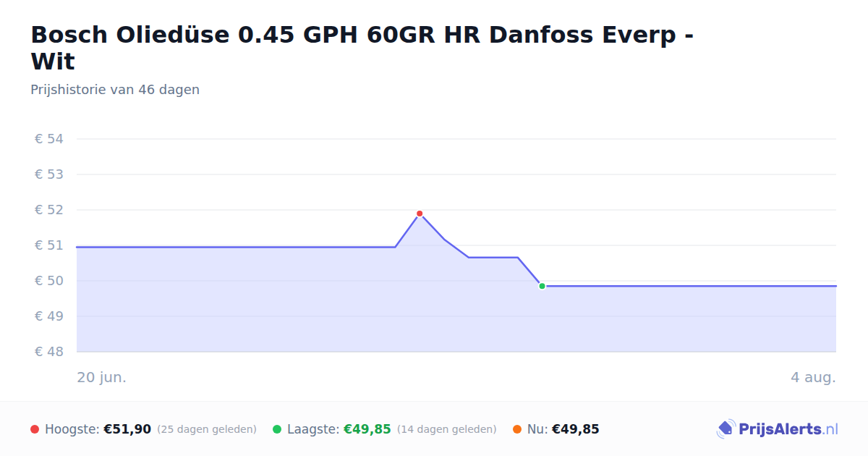Click the '20 jun.' start date label
This screenshot has height=456, width=868.
pos(102,377)
